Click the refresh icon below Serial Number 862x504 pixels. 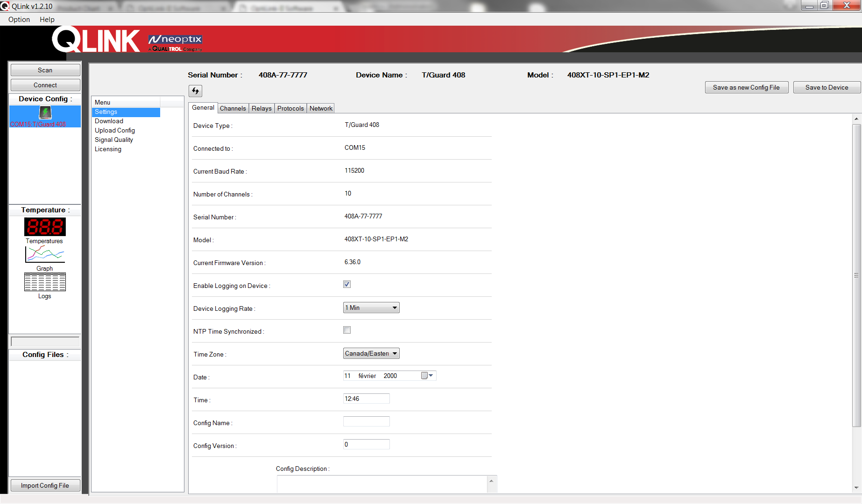click(195, 91)
